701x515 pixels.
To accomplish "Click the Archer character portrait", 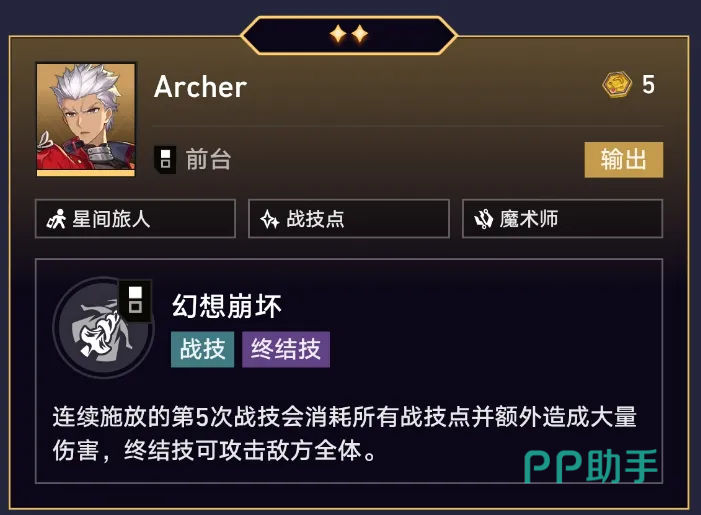I will click(86, 119).
